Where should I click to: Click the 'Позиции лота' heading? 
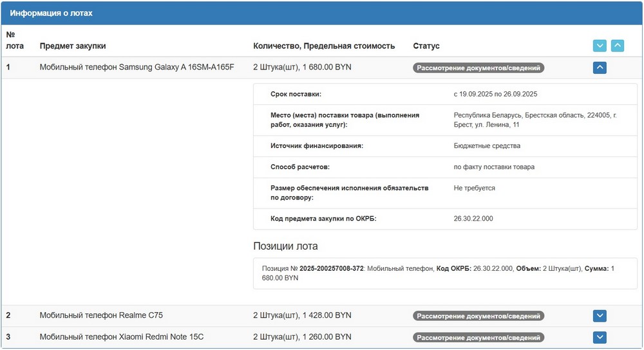click(x=285, y=246)
